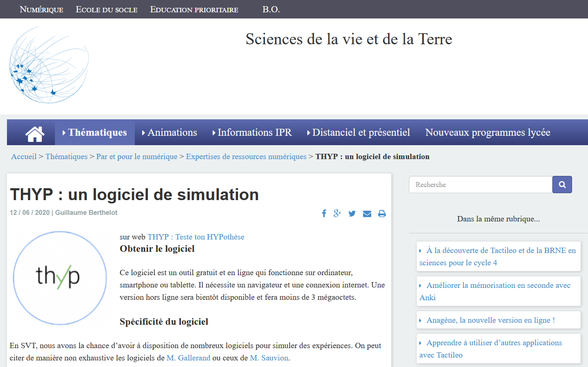The image size is (588, 367).
Task: Share the article on Facebook
Action: click(x=324, y=214)
